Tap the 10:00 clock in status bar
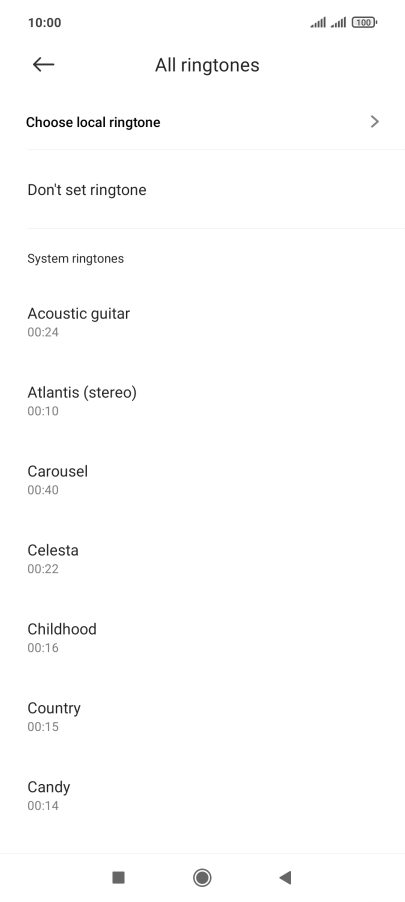Image resolution: width=405 pixels, height=902 pixels. point(44,22)
